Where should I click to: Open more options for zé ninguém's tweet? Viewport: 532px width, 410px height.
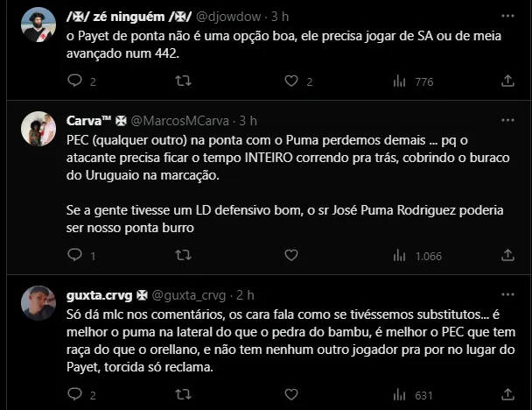[x=507, y=16]
